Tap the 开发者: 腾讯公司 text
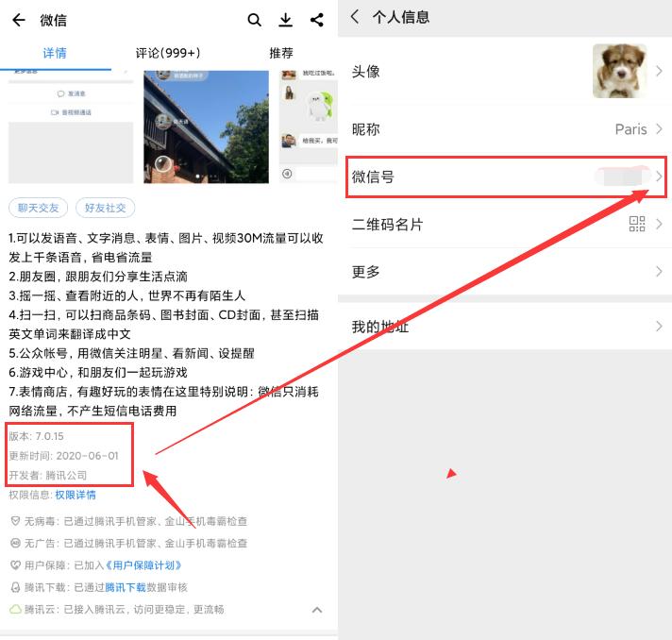Viewport: 672px width, 640px height. pos(48,476)
